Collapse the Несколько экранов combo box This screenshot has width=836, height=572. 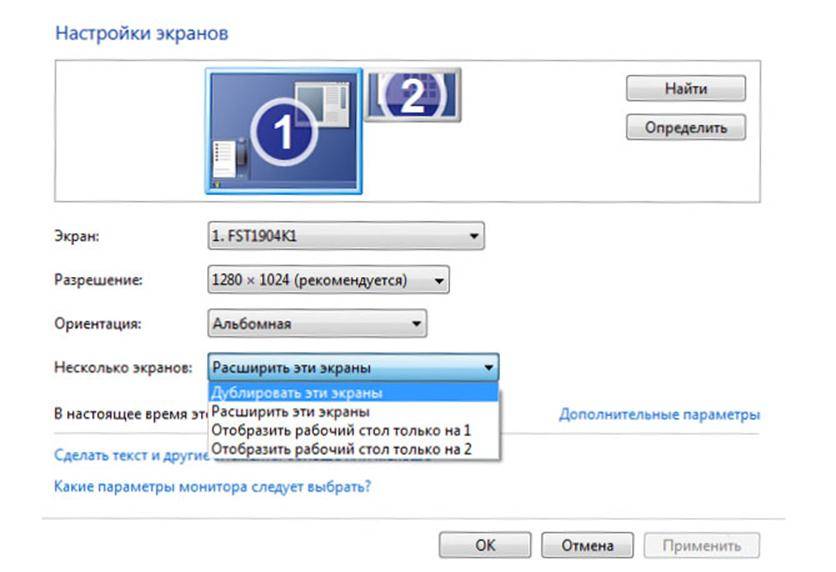pos(488,367)
